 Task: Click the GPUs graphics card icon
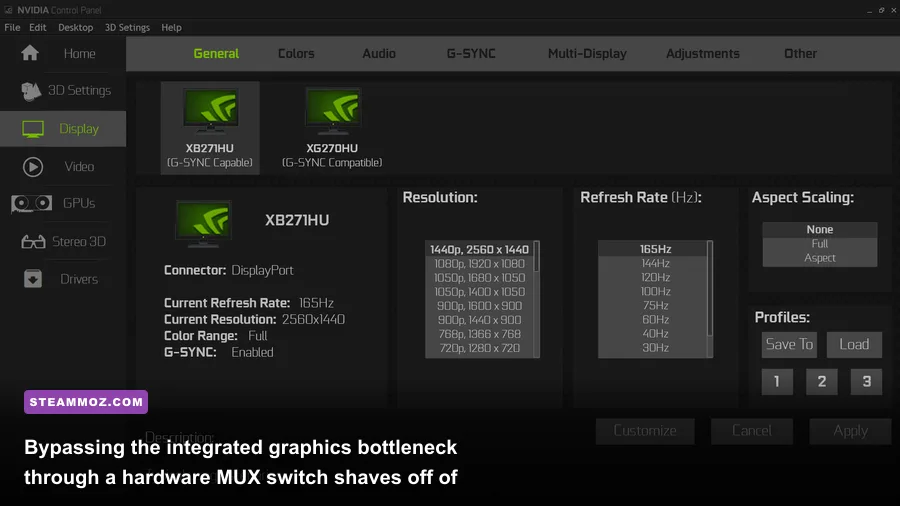tap(32, 203)
